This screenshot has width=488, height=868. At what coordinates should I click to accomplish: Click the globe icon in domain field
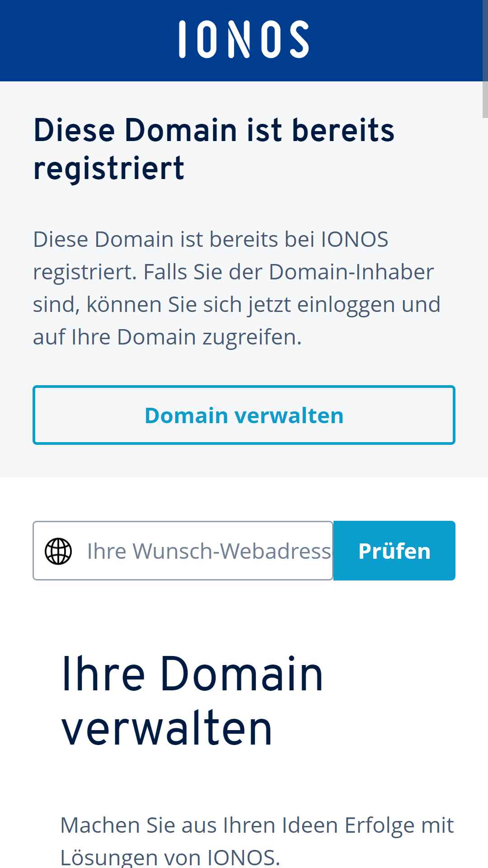[x=58, y=551]
